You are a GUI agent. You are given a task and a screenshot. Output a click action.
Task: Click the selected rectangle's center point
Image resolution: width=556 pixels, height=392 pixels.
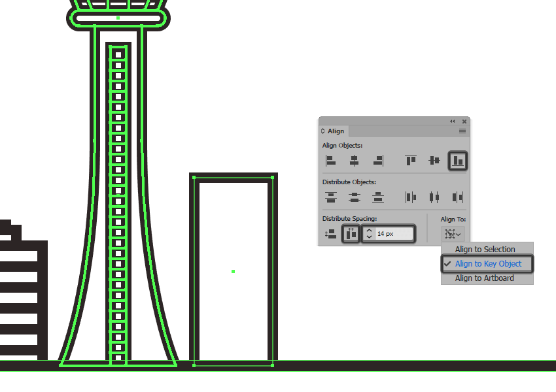click(x=233, y=272)
